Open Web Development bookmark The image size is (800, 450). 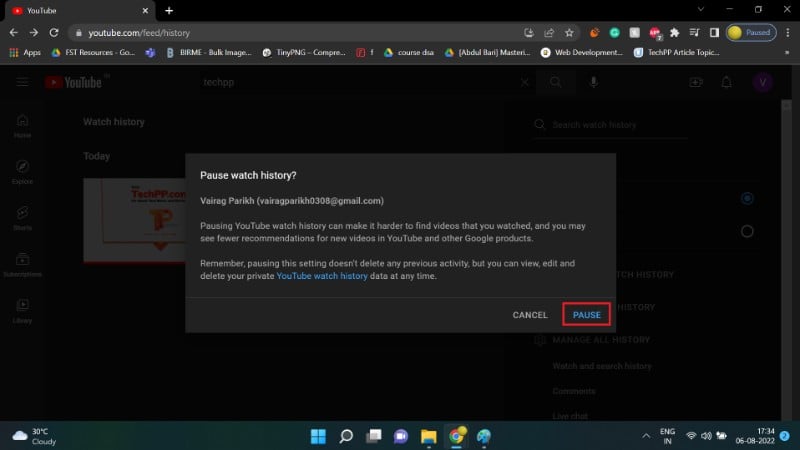[x=582, y=53]
